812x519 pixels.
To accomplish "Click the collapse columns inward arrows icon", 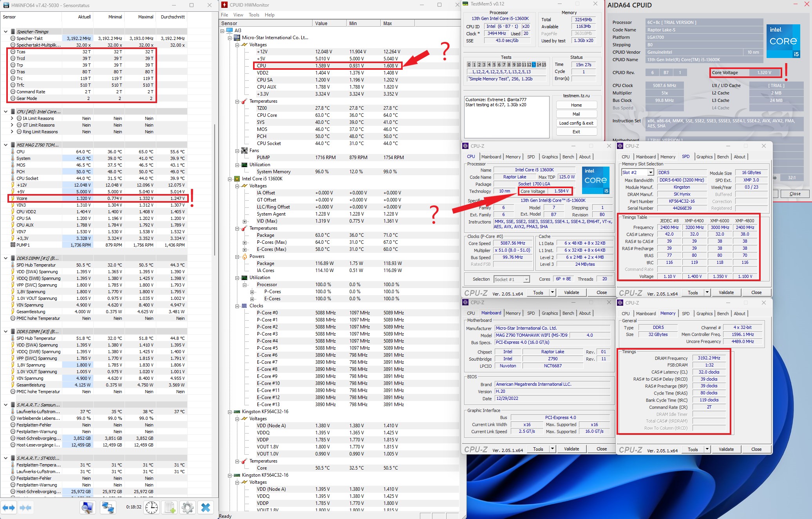I will click(x=25, y=508).
